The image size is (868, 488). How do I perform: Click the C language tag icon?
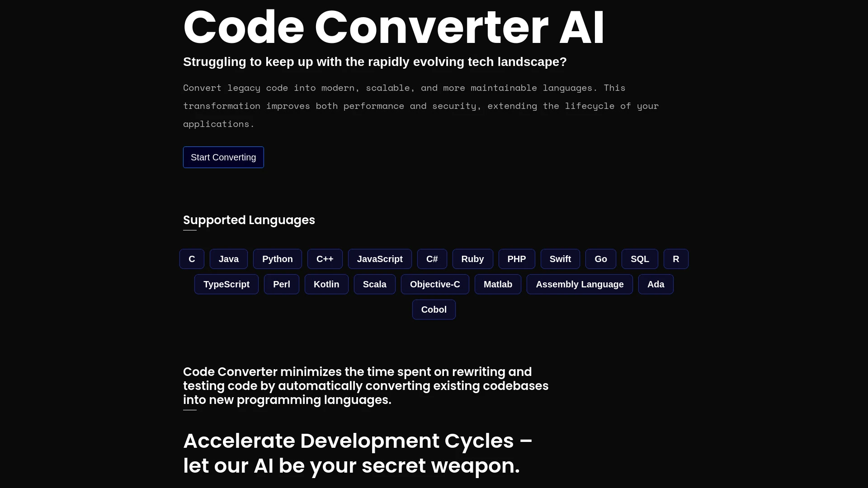coord(191,258)
